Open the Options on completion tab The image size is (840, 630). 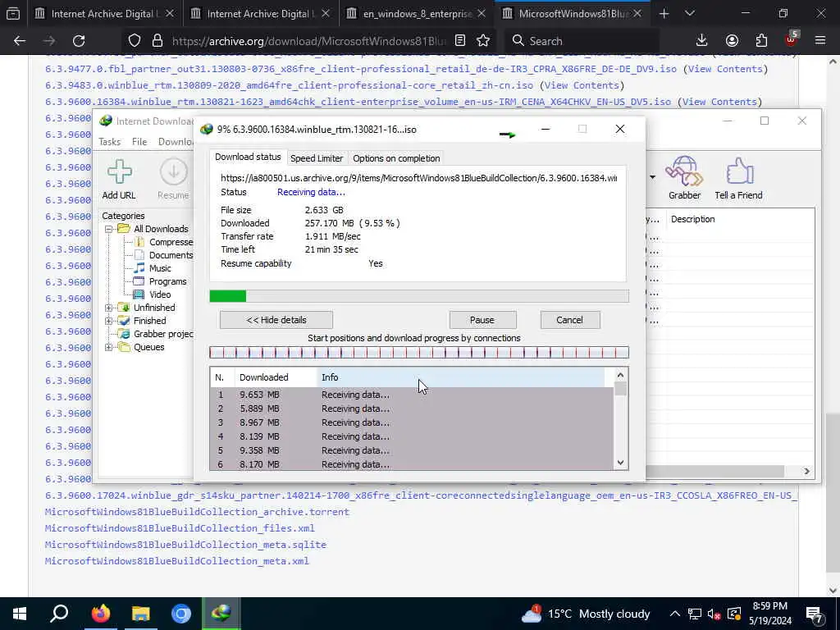tap(396, 158)
